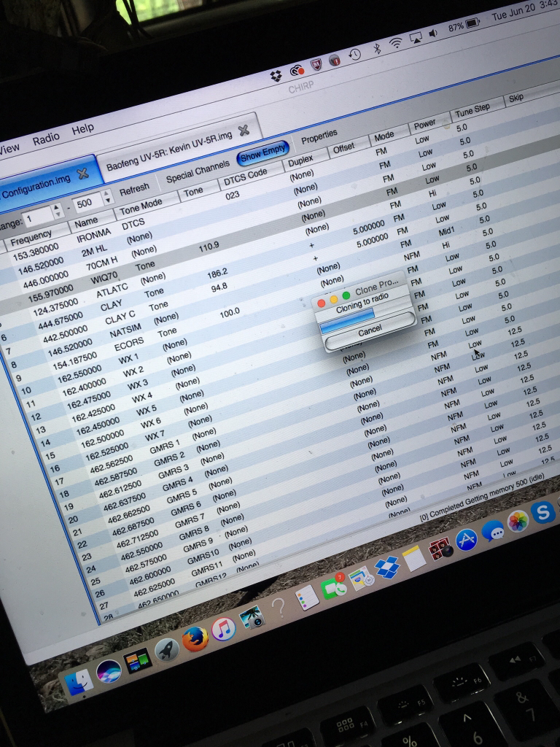The width and height of the screenshot is (560, 747).
Task: Click the Refresh button
Action: pos(134,189)
